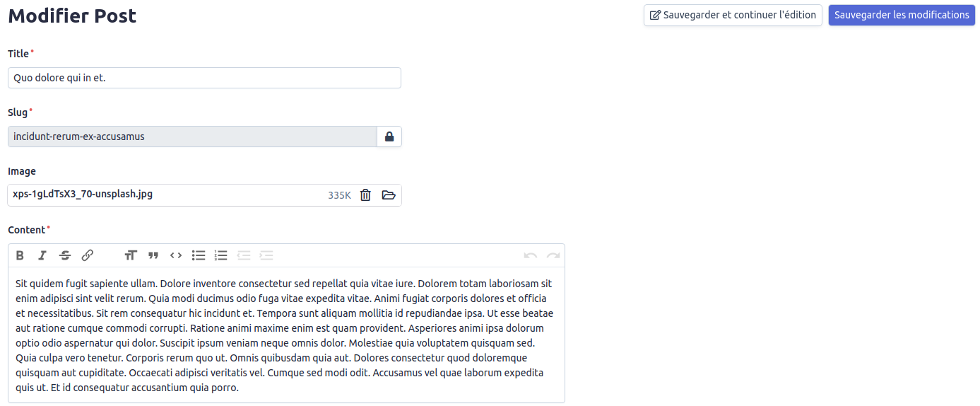The image size is (980, 406).
Task: Insert a code block
Action: pos(176,255)
